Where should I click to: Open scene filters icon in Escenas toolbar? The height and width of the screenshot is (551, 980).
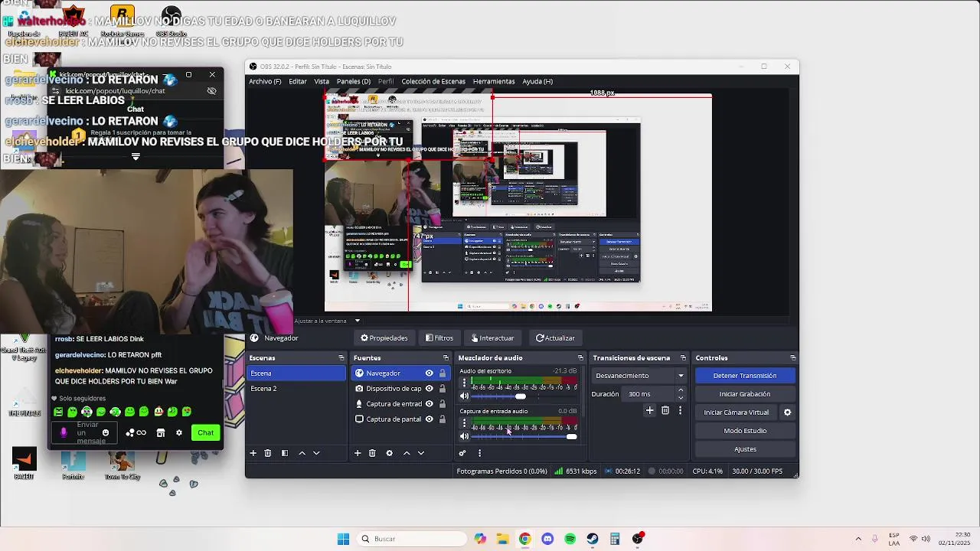[x=285, y=453]
